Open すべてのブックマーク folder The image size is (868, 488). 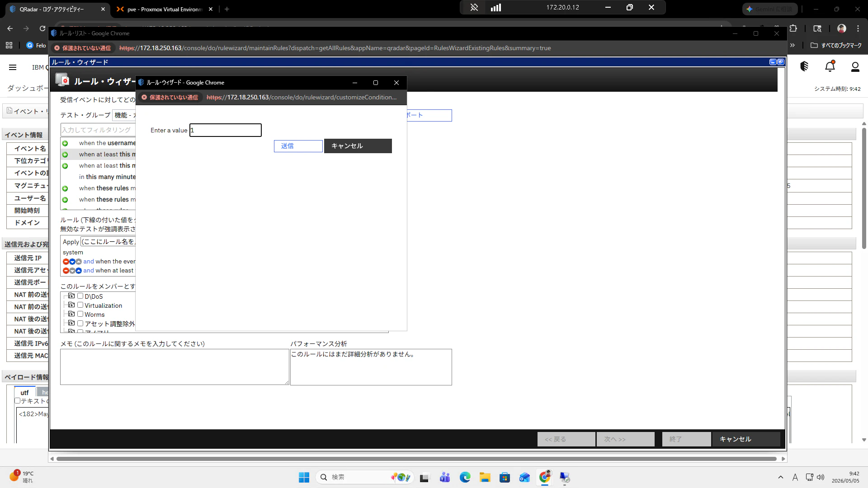click(x=836, y=45)
